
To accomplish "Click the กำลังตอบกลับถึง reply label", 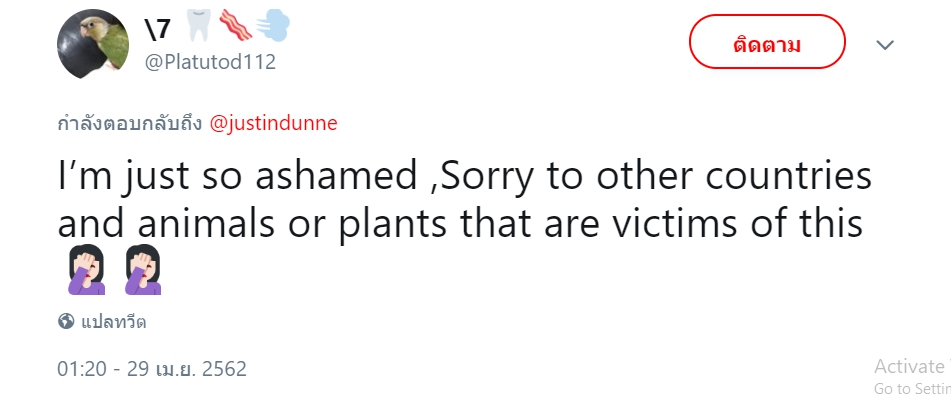I will (130, 123).
